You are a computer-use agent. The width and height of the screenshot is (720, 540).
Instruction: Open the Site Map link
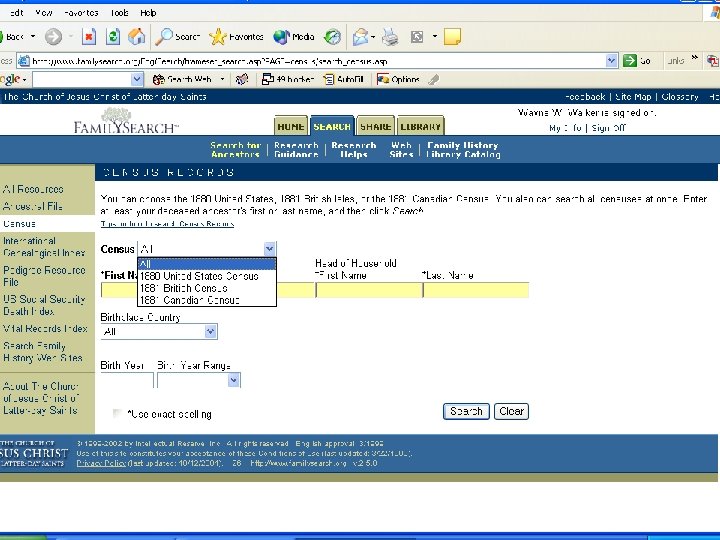click(633, 97)
